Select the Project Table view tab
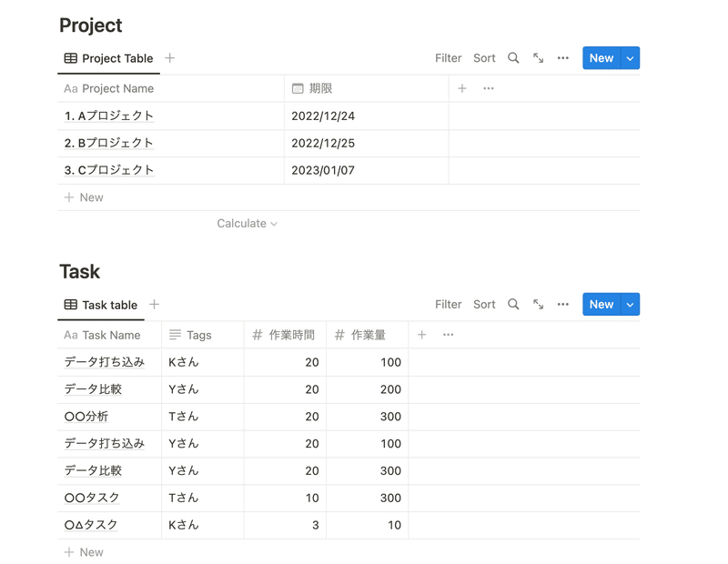 coord(108,58)
